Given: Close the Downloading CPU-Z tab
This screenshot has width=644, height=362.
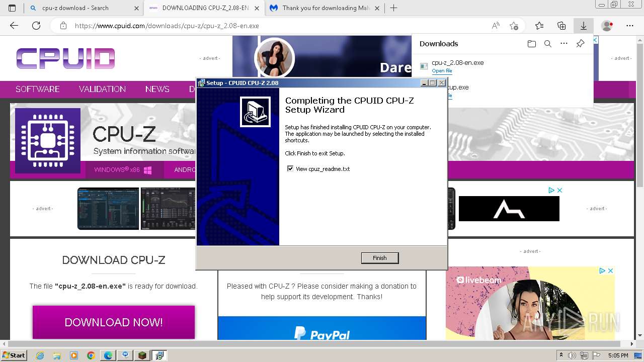Looking at the screenshot, I should pos(256,8).
